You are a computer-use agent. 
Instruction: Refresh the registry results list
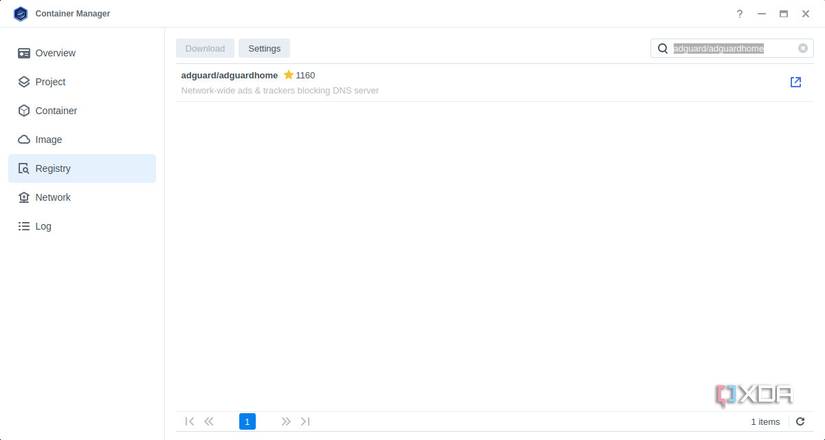[800, 422]
